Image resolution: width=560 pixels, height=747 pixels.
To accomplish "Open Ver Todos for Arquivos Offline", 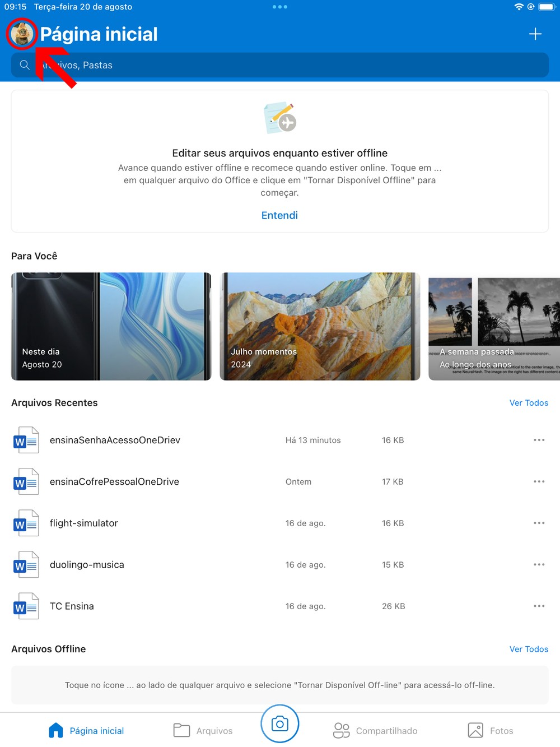I will click(529, 649).
